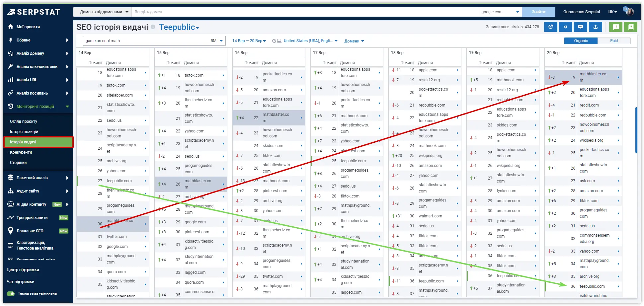Click tynker.com in the 19 Бер column
Viewport: 644px width, 306px height.
[x=507, y=191]
